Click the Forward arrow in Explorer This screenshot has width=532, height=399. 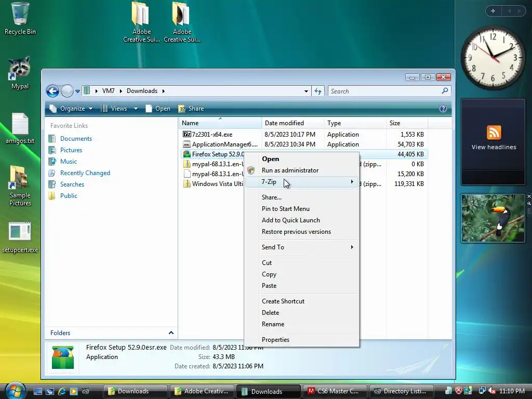tap(67, 91)
